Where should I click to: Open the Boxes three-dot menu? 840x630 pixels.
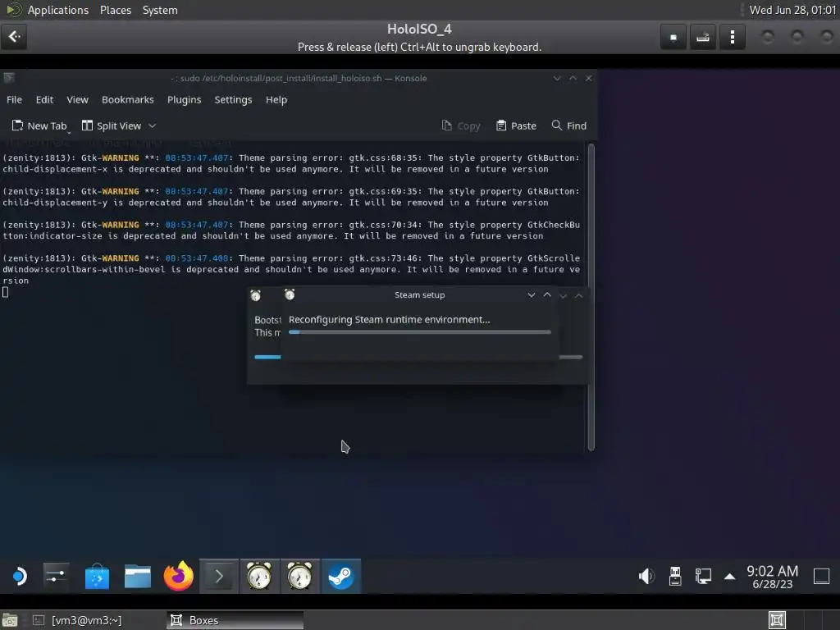(x=732, y=38)
